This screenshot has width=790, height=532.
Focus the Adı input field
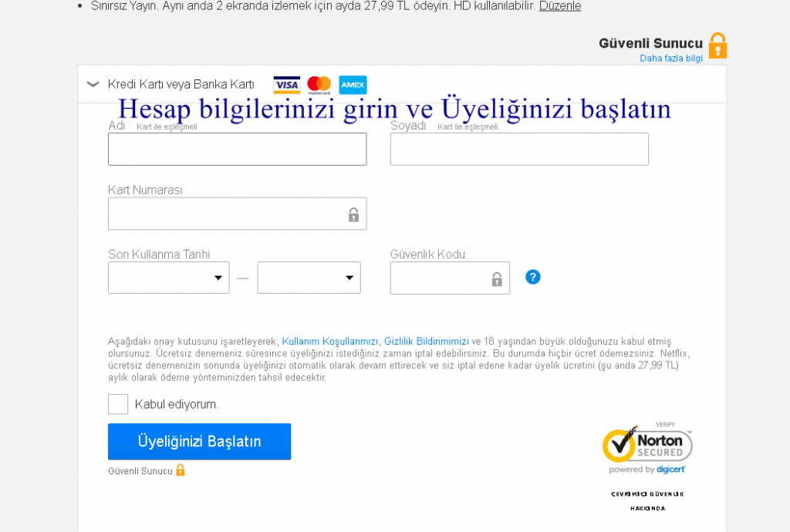click(238, 149)
